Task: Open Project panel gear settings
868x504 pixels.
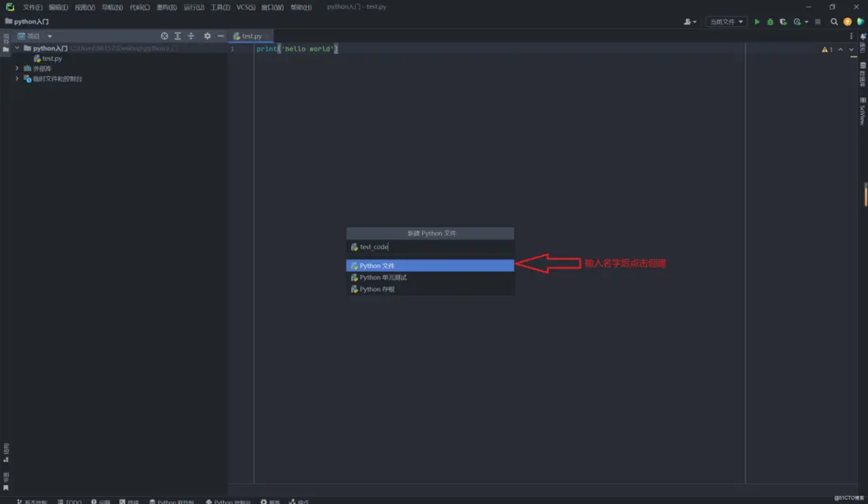Action: click(x=207, y=36)
